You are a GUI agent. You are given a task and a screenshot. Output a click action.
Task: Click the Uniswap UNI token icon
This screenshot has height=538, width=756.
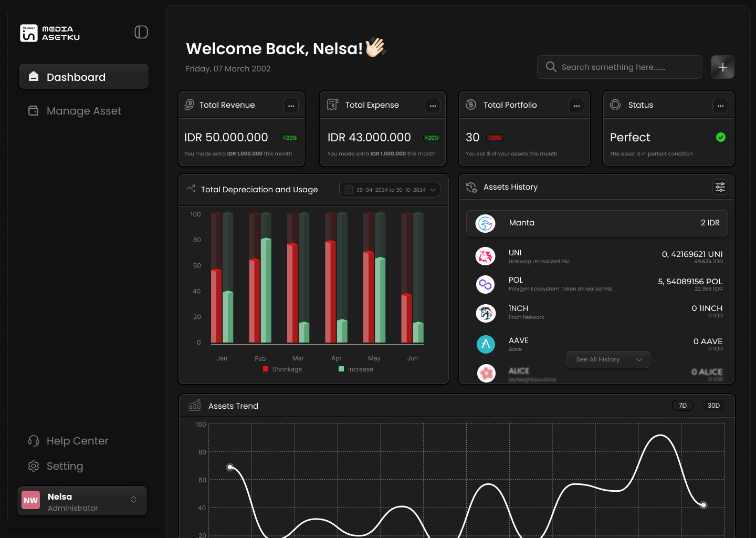(486, 256)
